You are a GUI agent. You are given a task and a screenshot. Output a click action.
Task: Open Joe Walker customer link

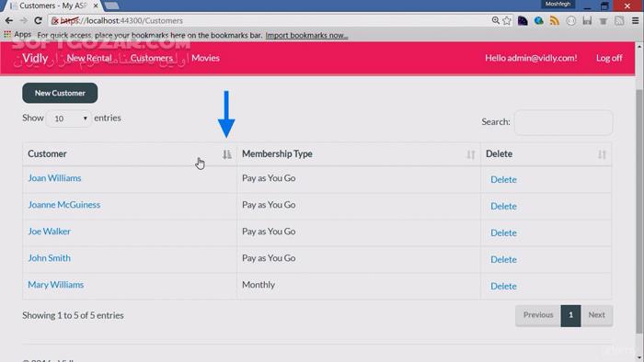pos(50,232)
